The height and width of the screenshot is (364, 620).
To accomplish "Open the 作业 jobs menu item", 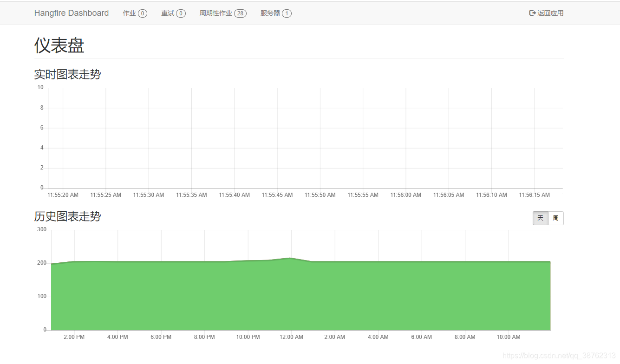I will pyautogui.click(x=135, y=13).
